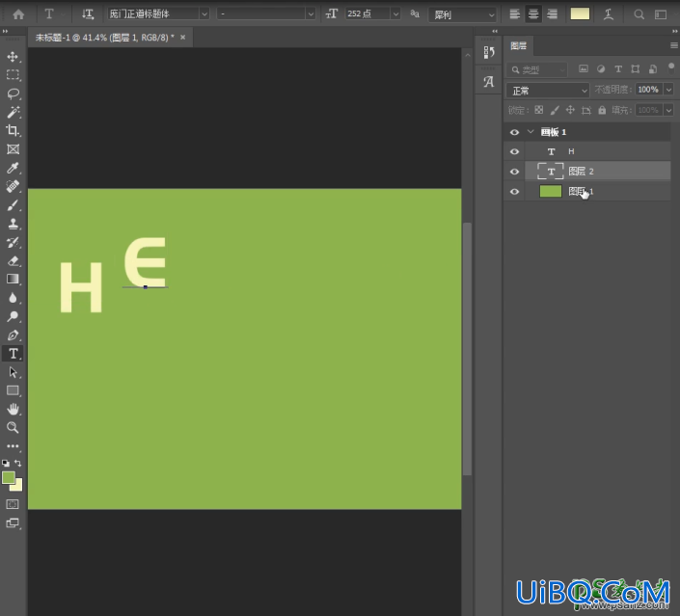Open the blend mode 正常 dropdown
The width and height of the screenshot is (680, 616).
[x=548, y=91]
